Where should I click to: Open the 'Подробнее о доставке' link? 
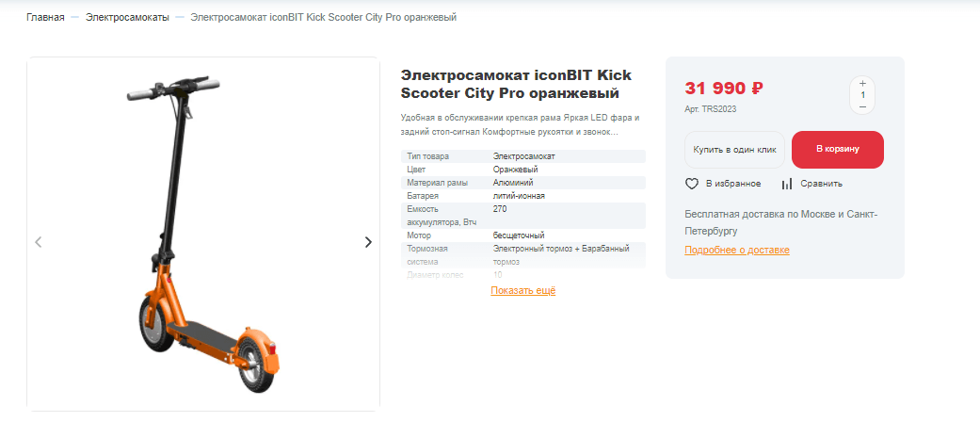737,250
